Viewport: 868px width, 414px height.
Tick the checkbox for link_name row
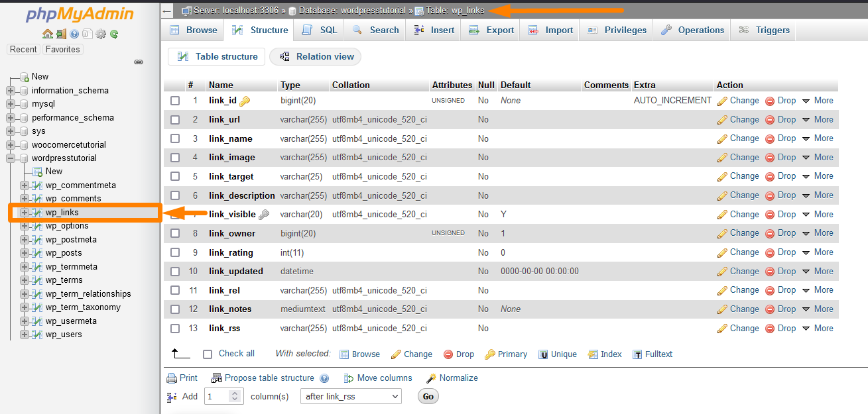(x=175, y=138)
